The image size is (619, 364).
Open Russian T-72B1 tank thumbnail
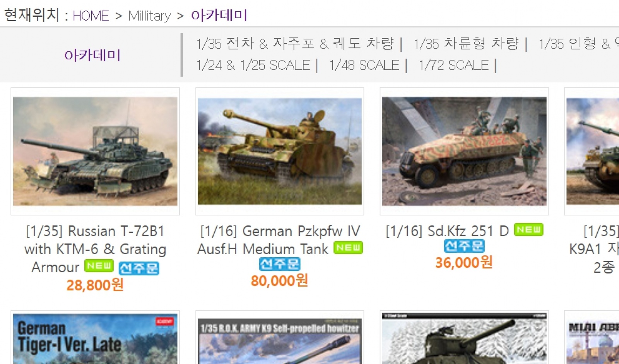(x=95, y=151)
